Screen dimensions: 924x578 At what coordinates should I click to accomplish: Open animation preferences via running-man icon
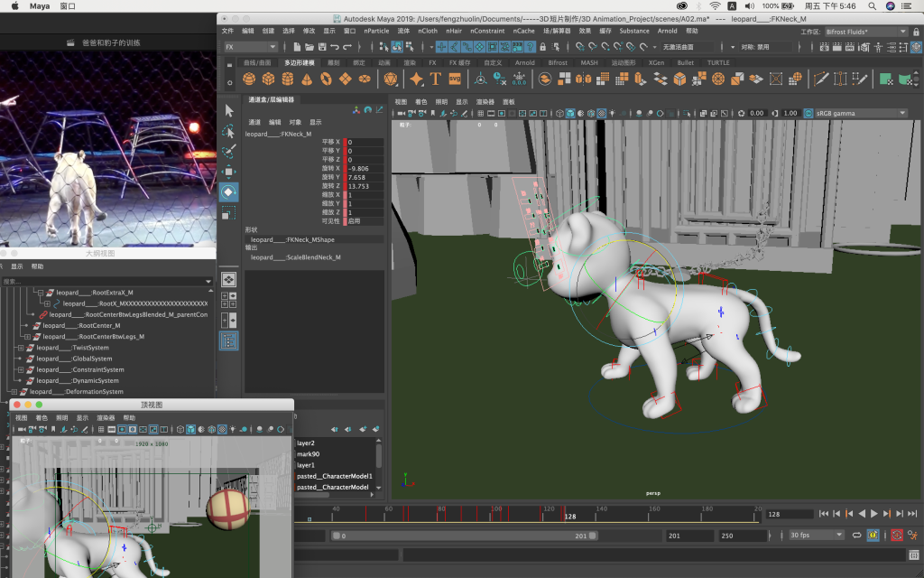coord(913,535)
